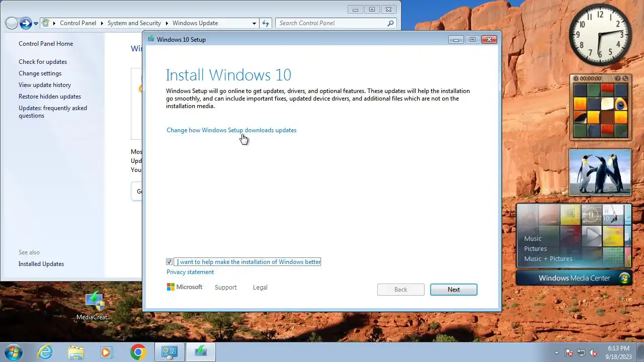Open the network tray icon
This screenshot has height=362, width=644.
(581, 352)
